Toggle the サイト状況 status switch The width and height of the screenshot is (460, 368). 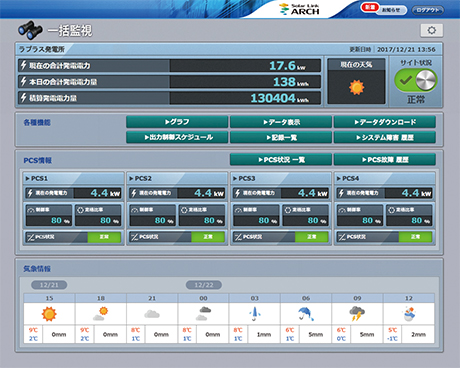click(x=415, y=80)
